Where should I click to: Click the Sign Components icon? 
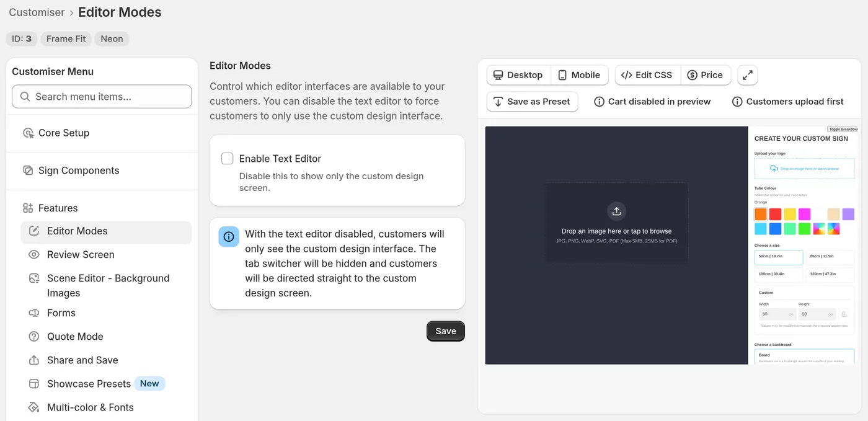click(x=28, y=171)
